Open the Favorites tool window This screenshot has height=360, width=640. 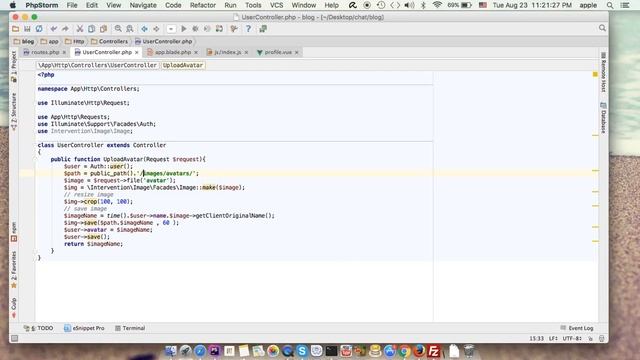[14, 270]
